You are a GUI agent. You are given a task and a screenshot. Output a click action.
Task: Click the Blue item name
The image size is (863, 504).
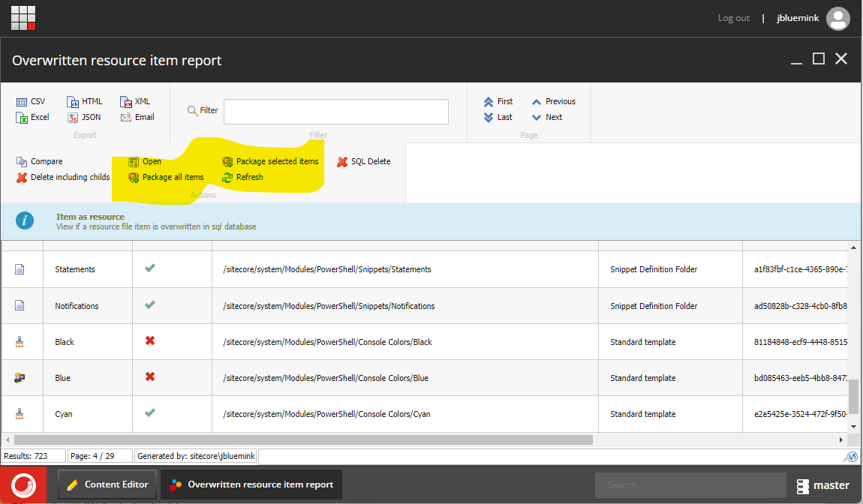pyautogui.click(x=63, y=379)
